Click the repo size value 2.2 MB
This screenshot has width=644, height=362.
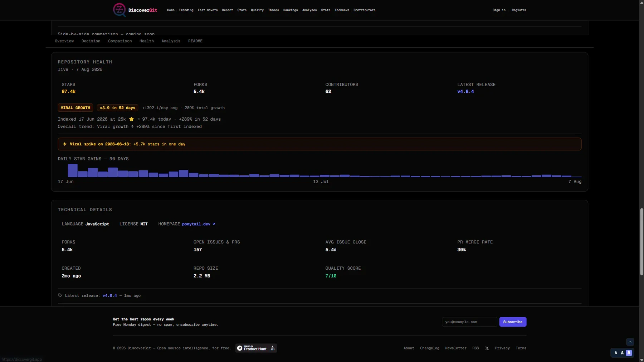[x=202, y=276]
